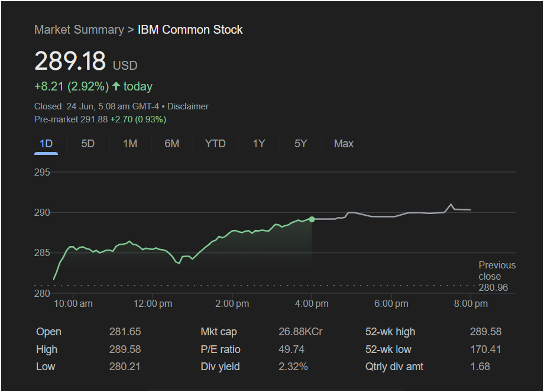Click the 2:00 pm axis label
Viewport: 544px width, 392px height.
pyautogui.click(x=232, y=304)
